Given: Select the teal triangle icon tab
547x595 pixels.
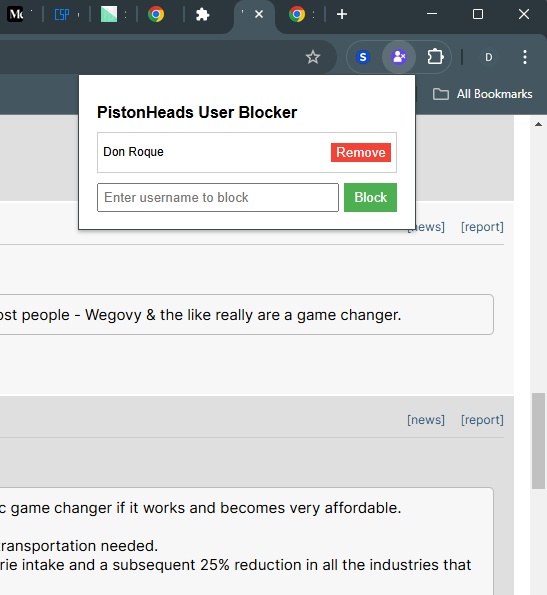Looking at the screenshot, I should pos(109,14).
